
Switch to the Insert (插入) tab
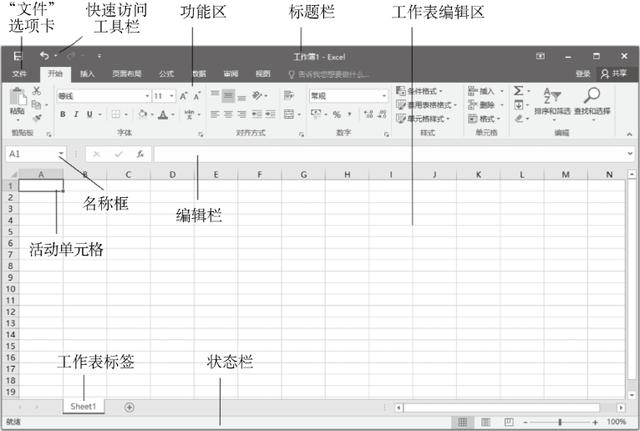87,74
